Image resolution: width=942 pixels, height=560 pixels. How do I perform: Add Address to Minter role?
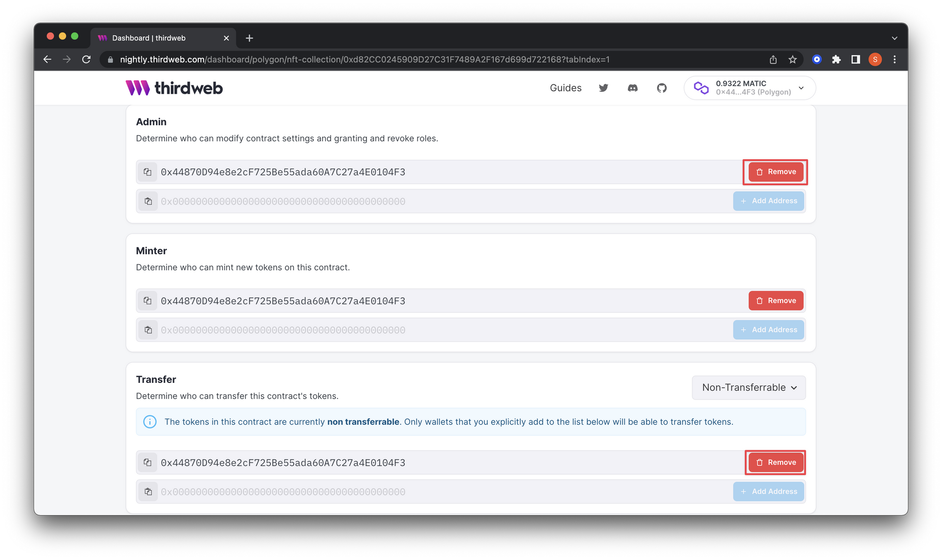pos(768,330)
